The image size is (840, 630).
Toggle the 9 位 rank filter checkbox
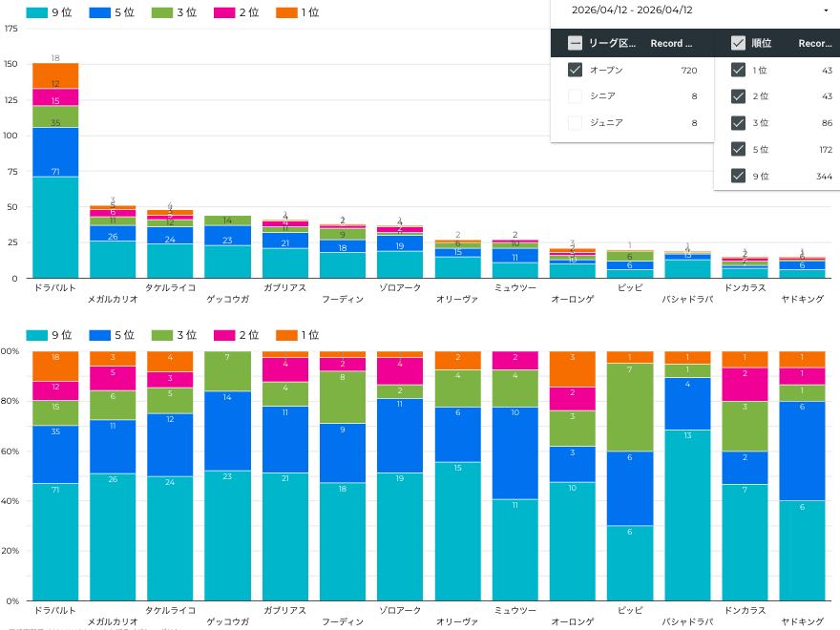click(x=738, y=176)
